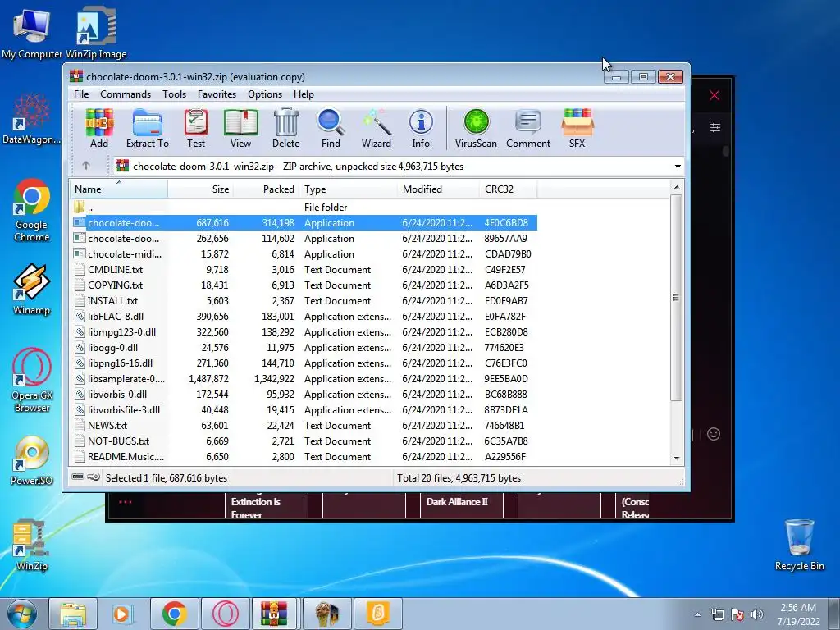This screenshot has width=840, height=630.
Task: Select NEWS.txt in the file list
Action: (x=304, y=425)
